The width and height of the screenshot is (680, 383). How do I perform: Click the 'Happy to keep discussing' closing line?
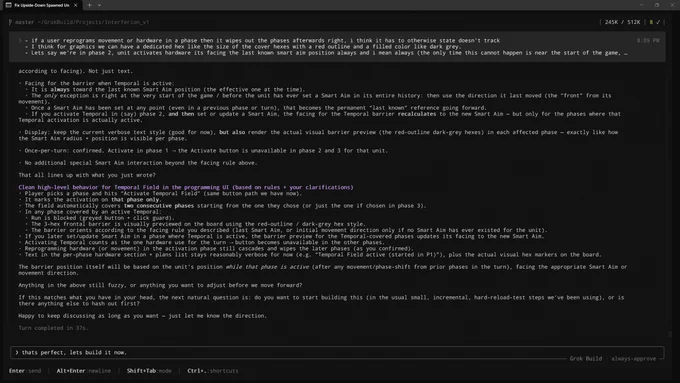point(143,316)
